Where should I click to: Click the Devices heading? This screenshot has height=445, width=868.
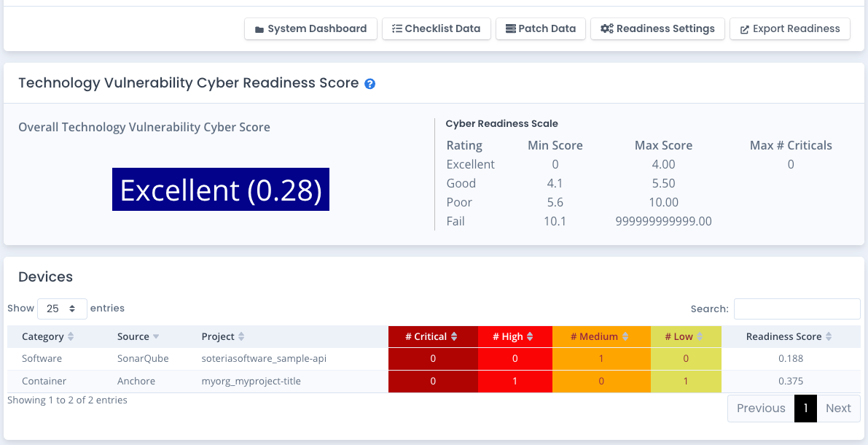pos(45,276)
